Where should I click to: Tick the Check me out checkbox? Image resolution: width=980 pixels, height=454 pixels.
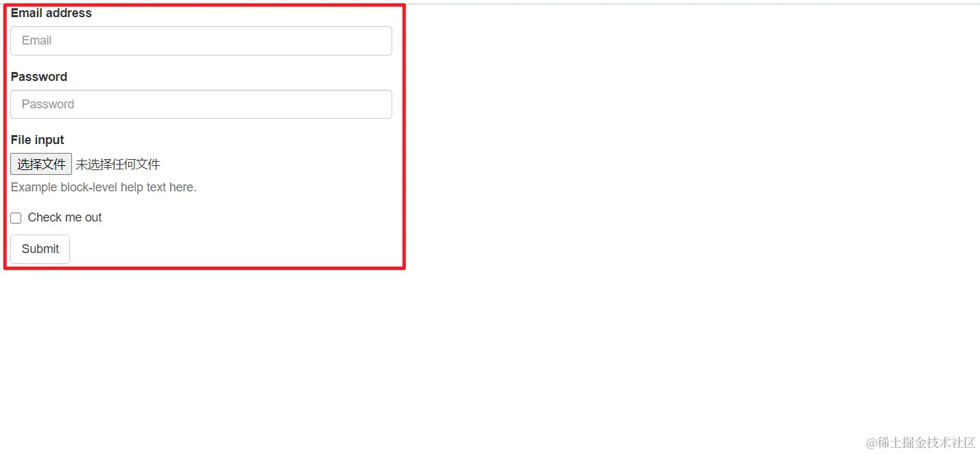tap(16, 218)
